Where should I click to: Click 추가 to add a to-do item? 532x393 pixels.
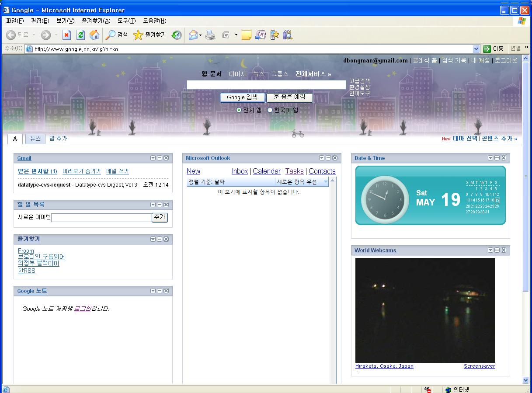(160, 217)
